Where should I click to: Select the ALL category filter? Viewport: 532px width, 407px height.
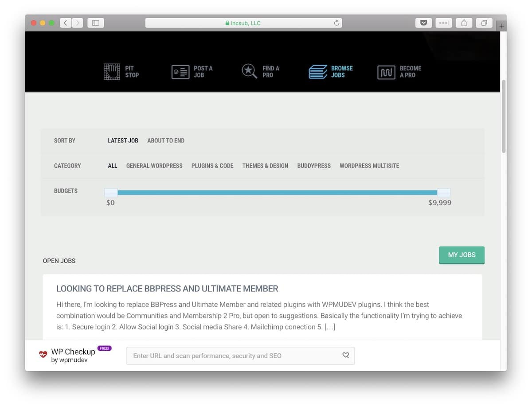click(113, 166)
